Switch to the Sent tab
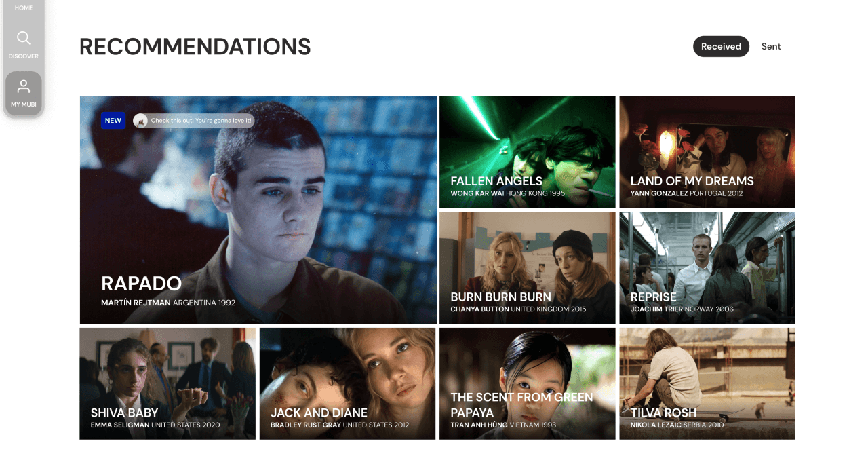This screenshot has height=475, width=868. coord(771,46)
